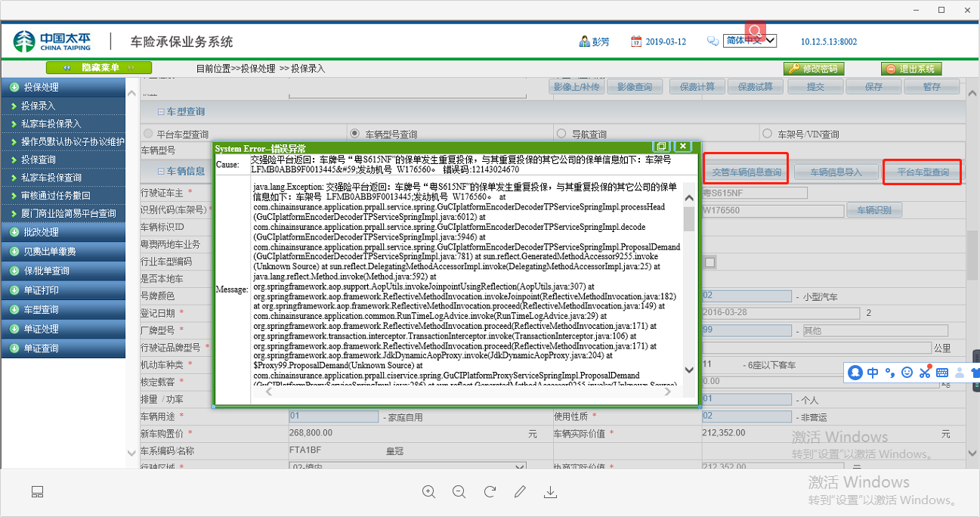
Task: Expand the 单证打印 menu group
Action: click(x=63, y=290)
